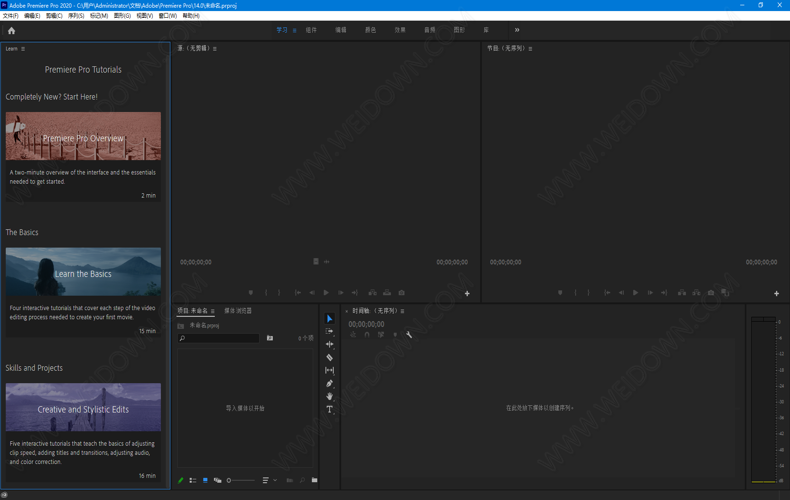Switch project panel to list view
The width and height of the screenshot is (790, 500).
[193, 480]
